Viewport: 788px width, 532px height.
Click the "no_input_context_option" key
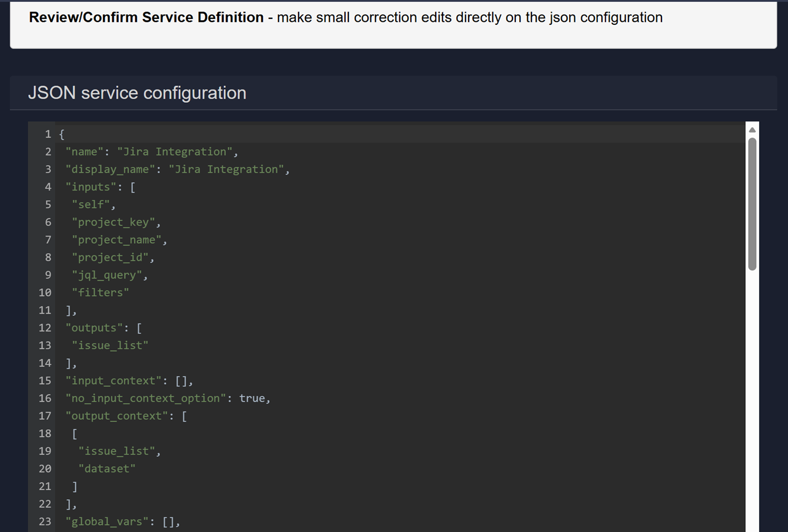click(x=146, y=398)
